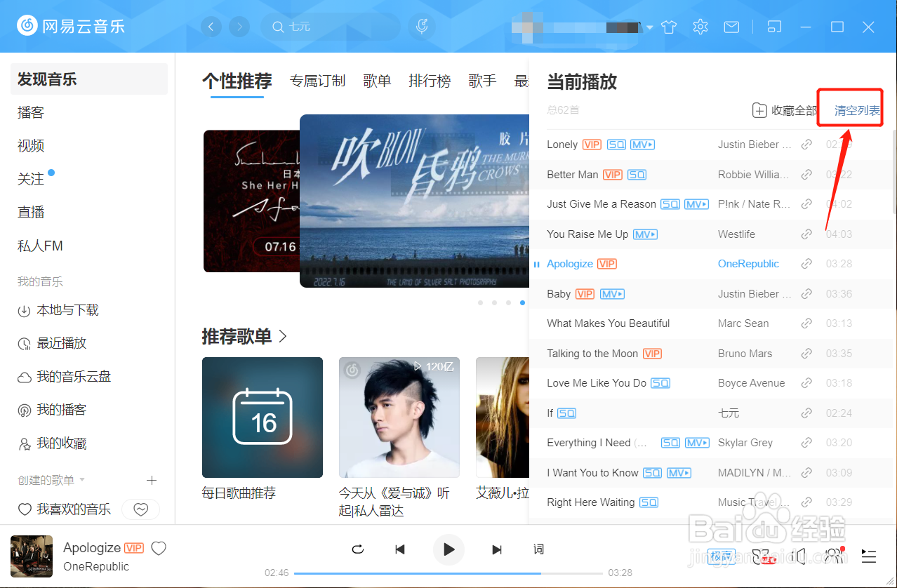Open the message envelope inbox
This screenshot has height=588, width=897.
pos(731,26)
